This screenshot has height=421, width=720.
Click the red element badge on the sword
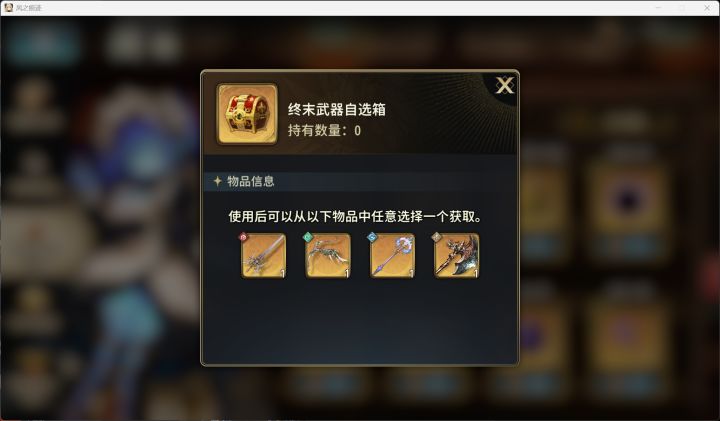(243, 237)
